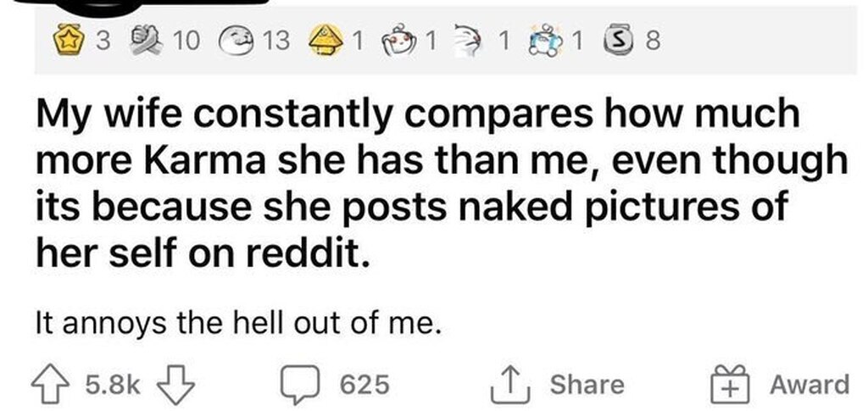Click the red-eyed Snoo award icon
Image resolution: width=868 pixels, height=411 pixels.
tap(400, 38)
